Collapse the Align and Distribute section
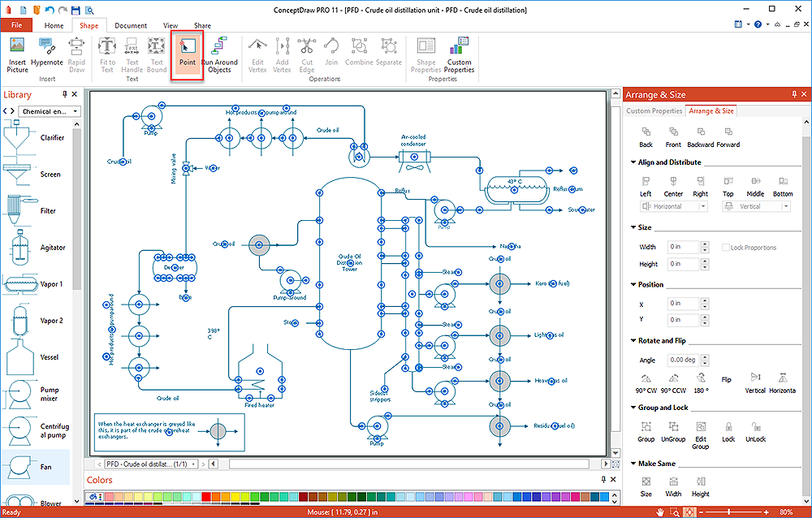Screen dimensions: 812x518 click(x=633, y=162)
